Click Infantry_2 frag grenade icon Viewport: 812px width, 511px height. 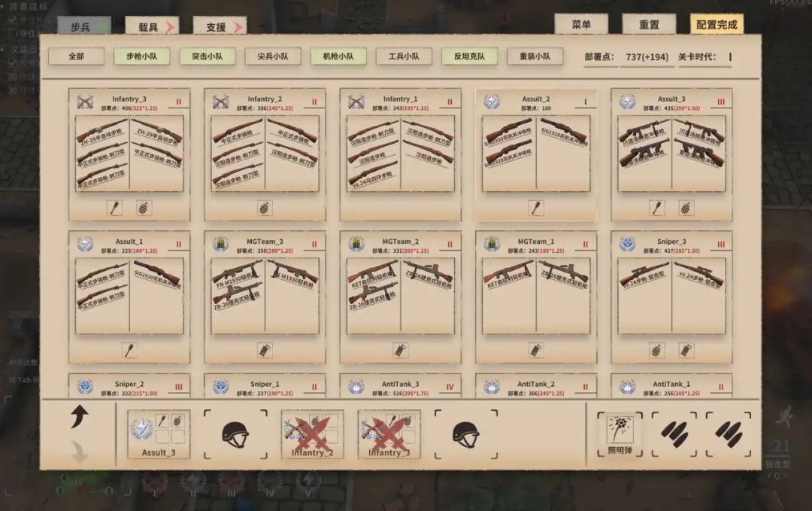[x=265, y=208]
